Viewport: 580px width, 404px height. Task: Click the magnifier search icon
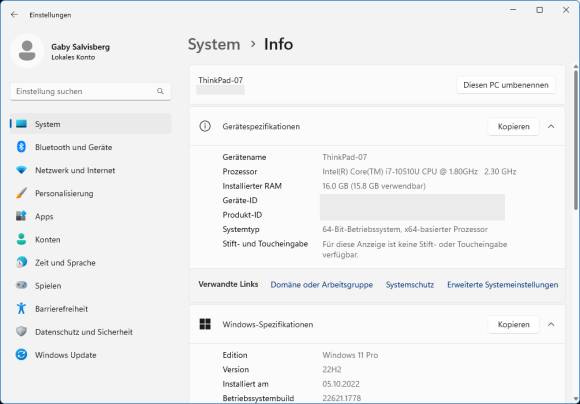(x=160, y=91)
